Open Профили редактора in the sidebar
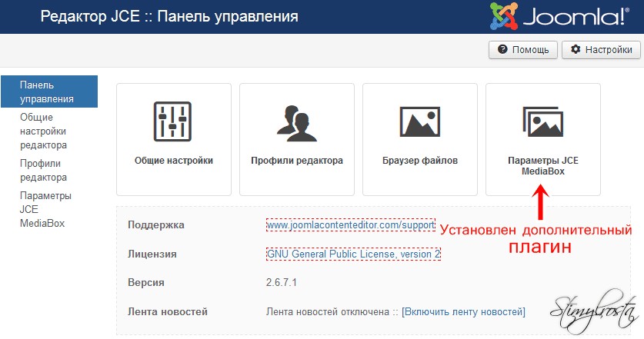The width and height of the screenshot is (644, 339). pyautogui.click(x=43, y=171)
